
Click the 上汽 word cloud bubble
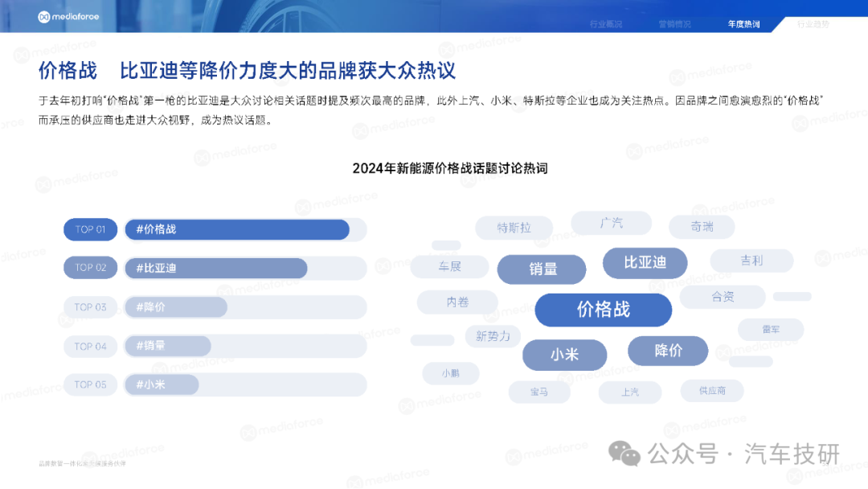click(x=630, y=392)
